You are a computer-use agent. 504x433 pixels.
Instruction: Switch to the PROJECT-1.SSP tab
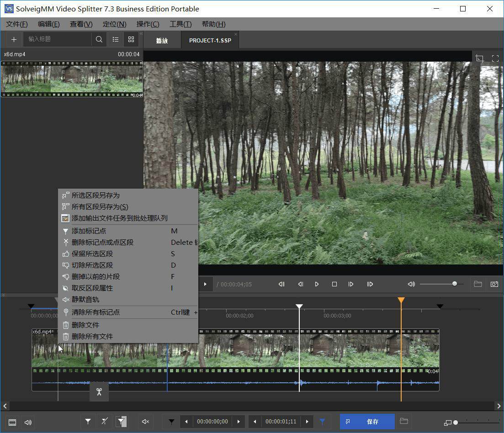click(210, 40)
